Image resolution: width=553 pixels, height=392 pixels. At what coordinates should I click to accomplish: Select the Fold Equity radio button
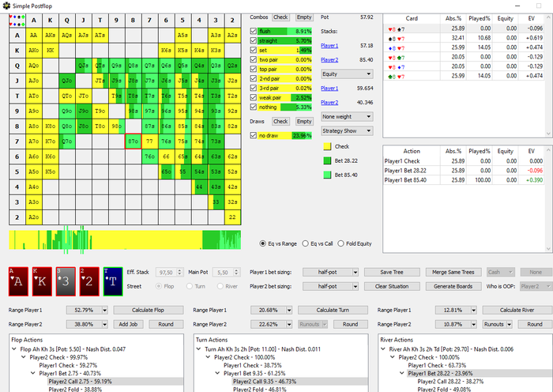pos(340,243)
